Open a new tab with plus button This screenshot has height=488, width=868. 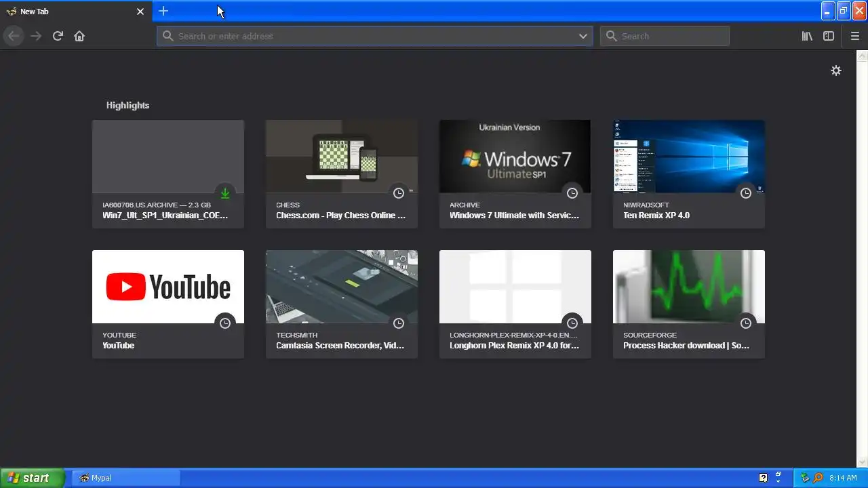click(x=163, y=11)
